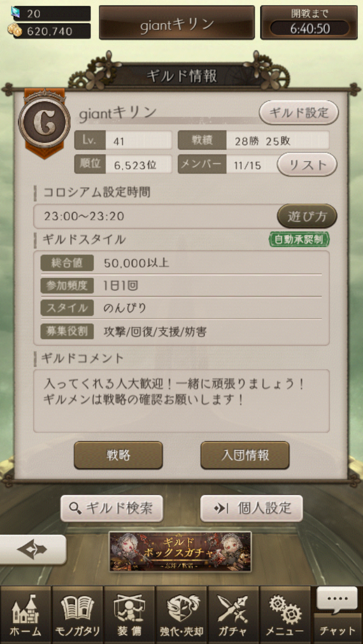Open the member リスト button
363x644 pixels.
307,165
